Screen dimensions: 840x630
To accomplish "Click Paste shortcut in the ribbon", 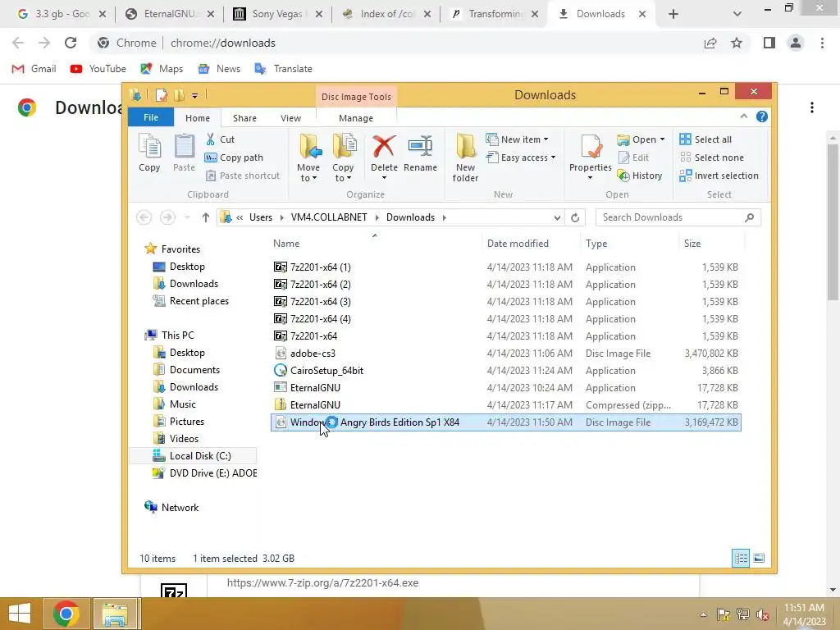I will point(243,176).
